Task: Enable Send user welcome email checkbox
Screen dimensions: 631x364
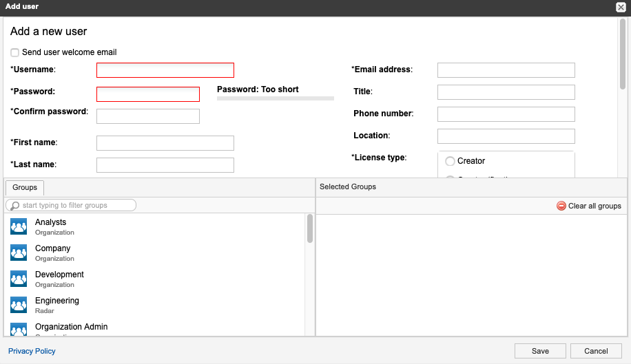Action: coord(15,52)
